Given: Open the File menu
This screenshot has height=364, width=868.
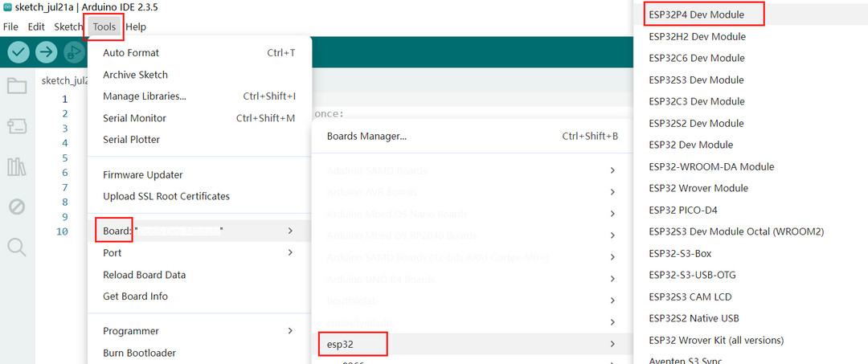Looking at the screenshot, I should (10, 27).
